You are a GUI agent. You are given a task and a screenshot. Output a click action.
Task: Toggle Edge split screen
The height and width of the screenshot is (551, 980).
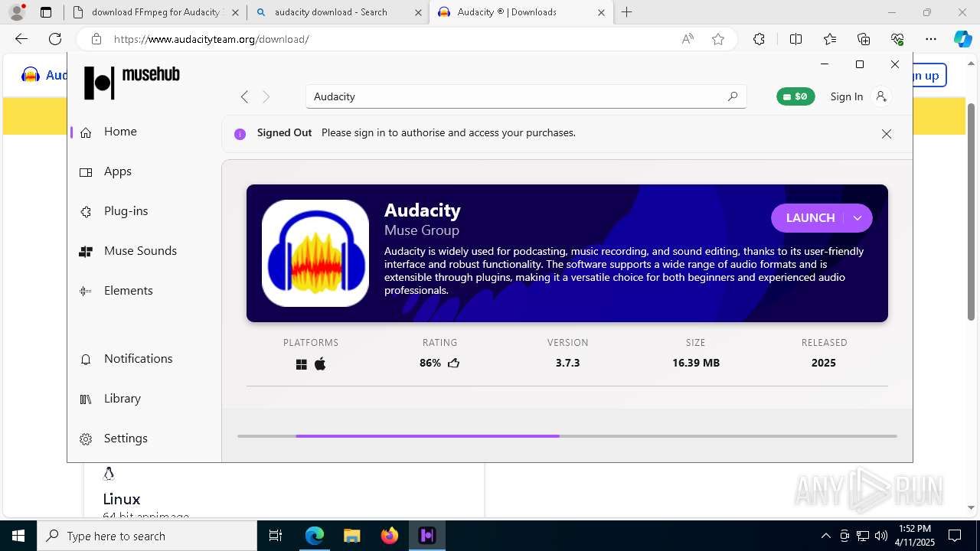(795, 39)
